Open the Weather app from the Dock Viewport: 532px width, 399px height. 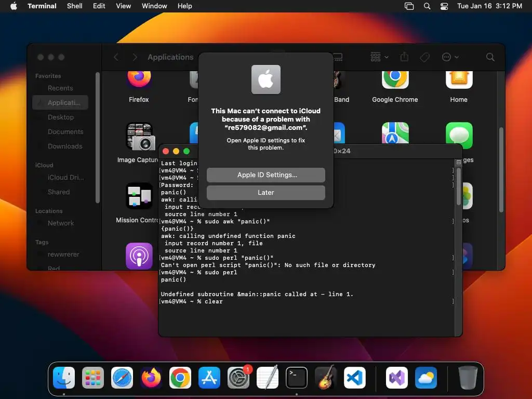pos(426,378)
